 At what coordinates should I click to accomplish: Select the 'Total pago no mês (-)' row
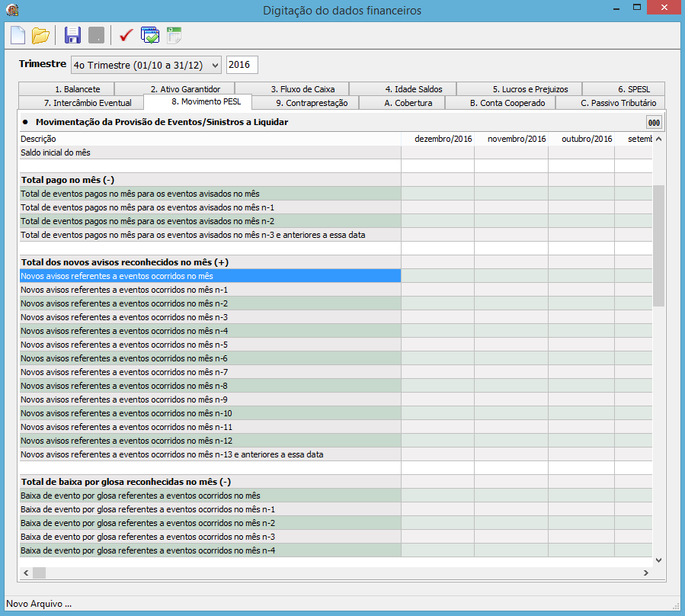tap(210, 180)
